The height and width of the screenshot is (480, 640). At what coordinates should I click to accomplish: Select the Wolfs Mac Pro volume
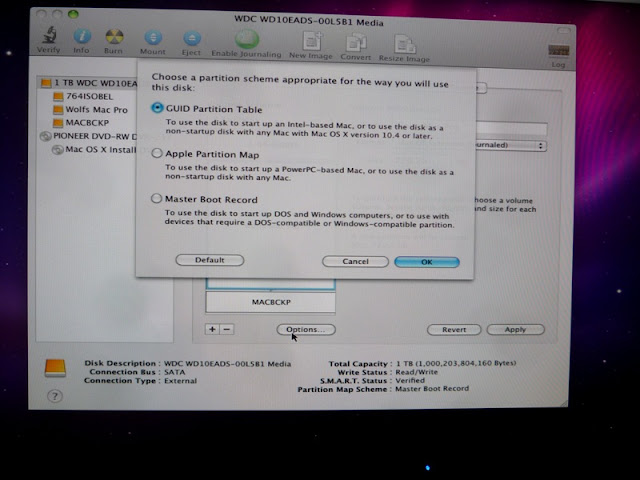[x=91, y=109]
